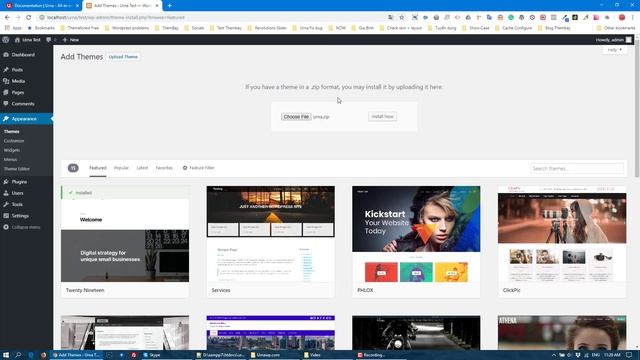The height and width of the screenshot is (360, 640).
Task: Open the Apps bookmarks shortcut
Action: point(13,28)
